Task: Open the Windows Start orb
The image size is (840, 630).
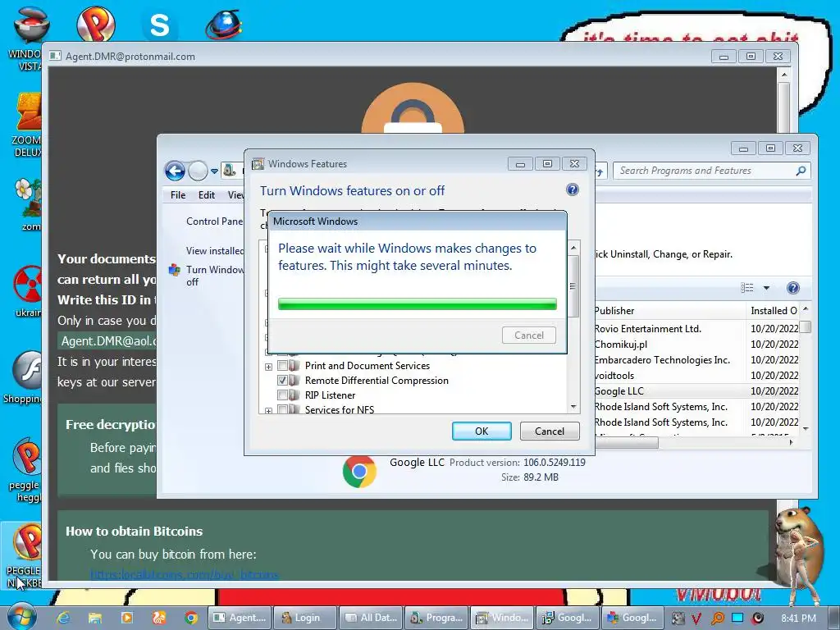Action: click(x=21, y=617)
